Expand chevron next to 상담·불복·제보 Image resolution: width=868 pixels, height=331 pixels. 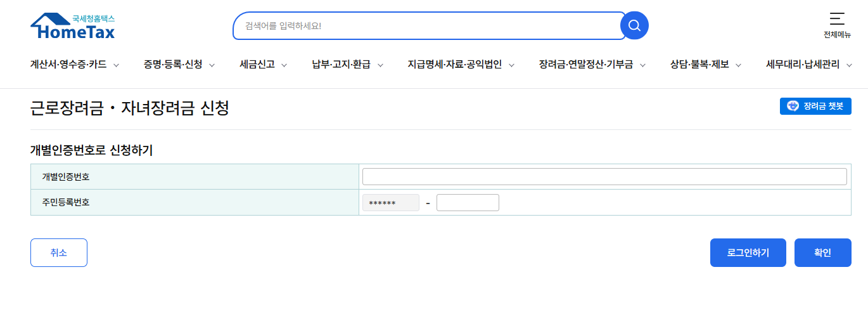click(738, 65)
